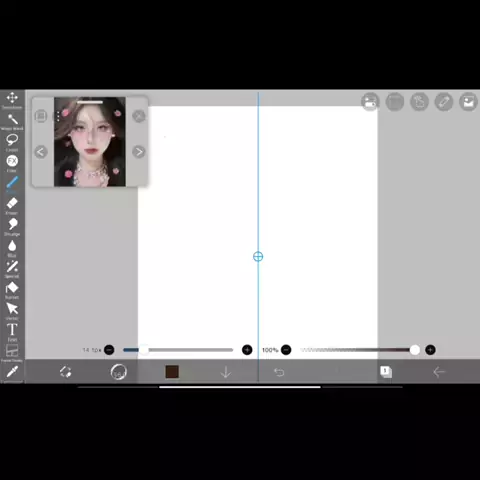Select the Eraser tool
Image resolution: width=480 pixels, height=480 pixels.
pos(12,203)
